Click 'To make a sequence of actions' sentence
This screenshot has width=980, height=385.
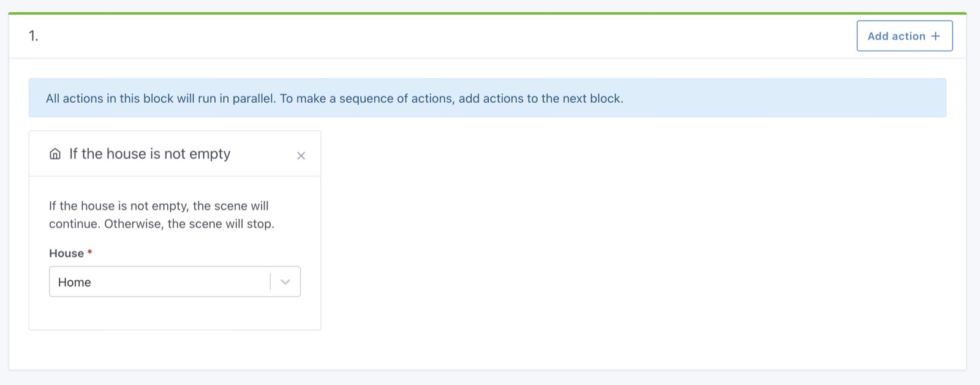tap(451, 99)
